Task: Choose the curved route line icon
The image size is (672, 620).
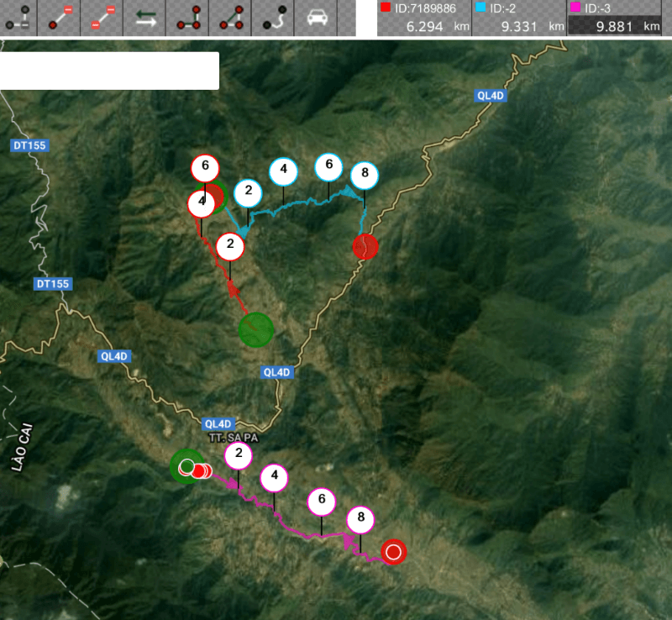Action: pyautogui.click(x=273, y=18)
